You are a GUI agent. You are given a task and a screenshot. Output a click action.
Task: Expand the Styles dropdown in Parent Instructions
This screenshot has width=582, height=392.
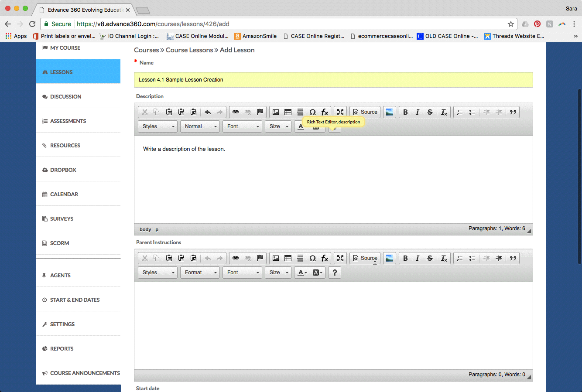pyautogui.click(x=157, y=273)
